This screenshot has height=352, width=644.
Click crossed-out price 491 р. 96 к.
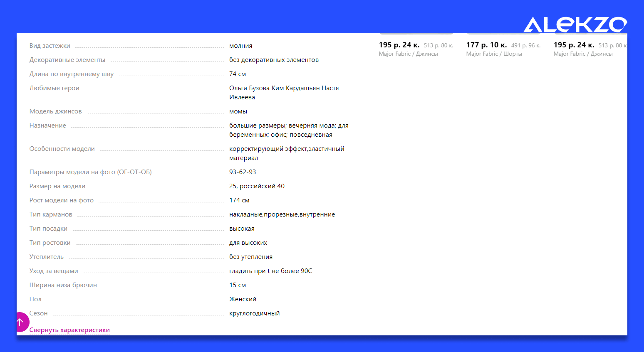click(x=526, y=45)
